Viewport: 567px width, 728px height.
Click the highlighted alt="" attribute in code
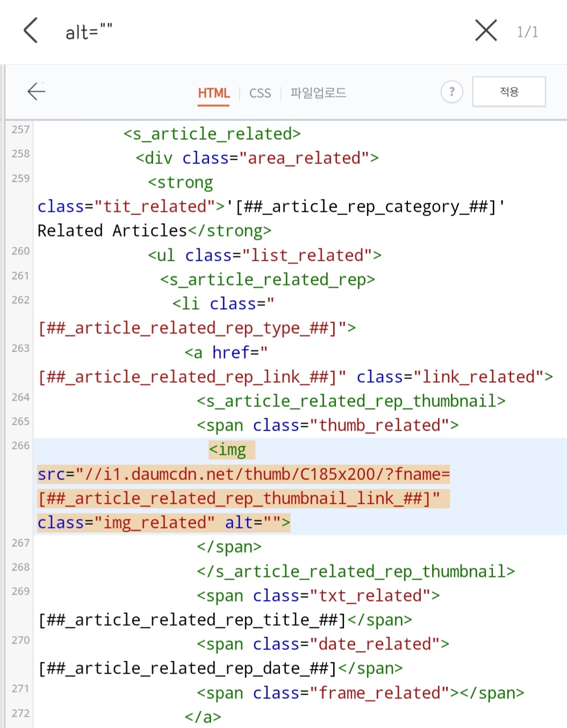[253, 523]
